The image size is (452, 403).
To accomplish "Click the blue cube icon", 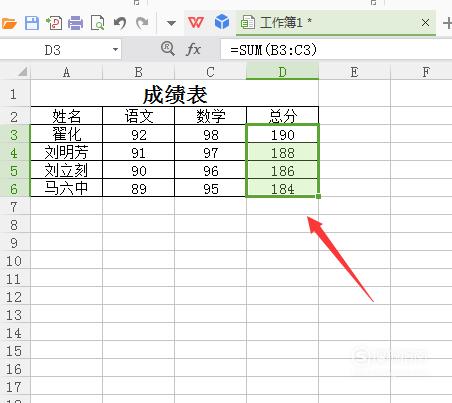I will point(222,22).
